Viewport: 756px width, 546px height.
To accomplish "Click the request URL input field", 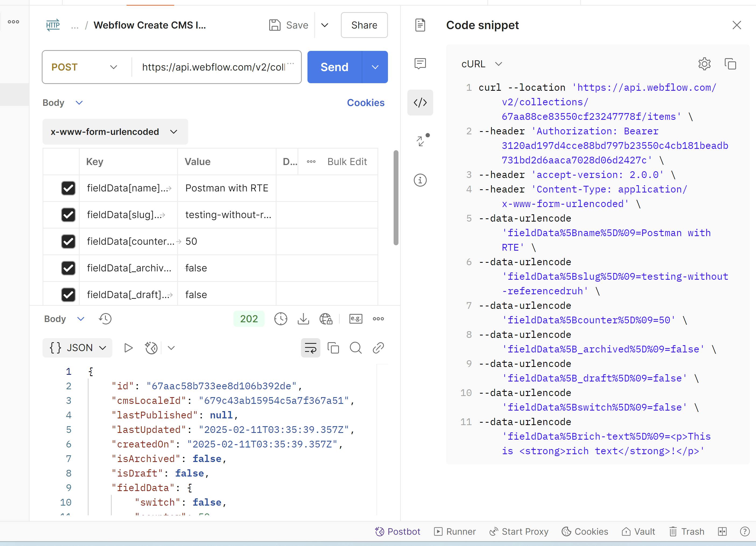I will coord(213,67).
